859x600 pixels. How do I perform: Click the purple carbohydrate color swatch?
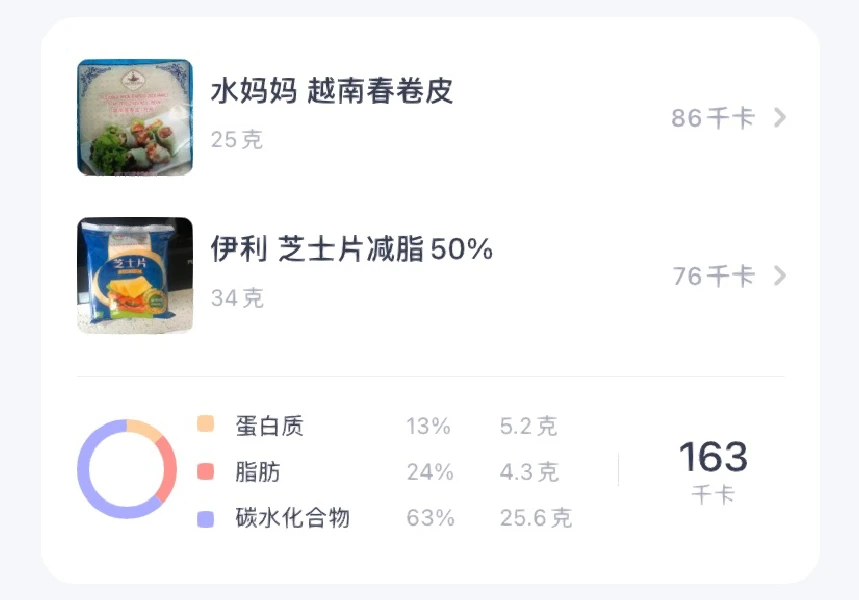point(206,518)
